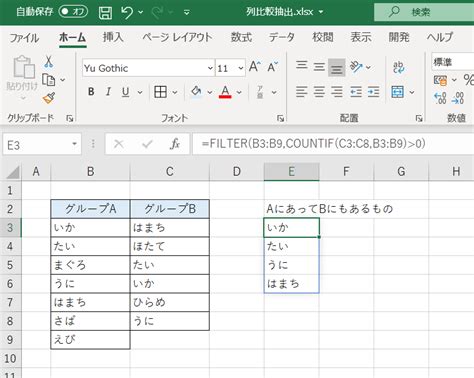The height and width of the screenshot is (378, 474).
Task: Open the font color dropdown
Action: pos(239,92)
